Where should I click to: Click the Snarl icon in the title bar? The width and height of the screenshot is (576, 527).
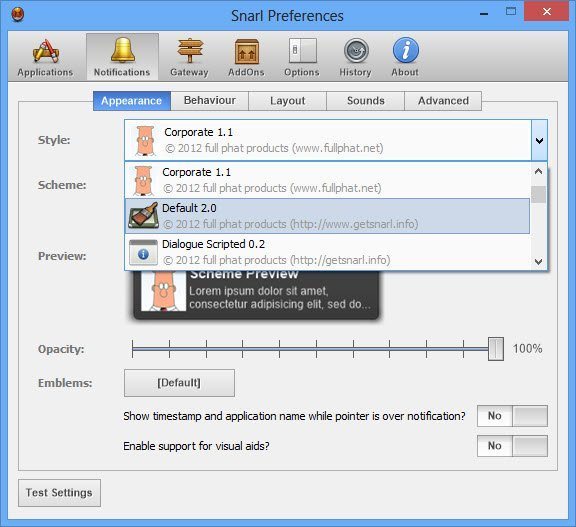point(17,15)
